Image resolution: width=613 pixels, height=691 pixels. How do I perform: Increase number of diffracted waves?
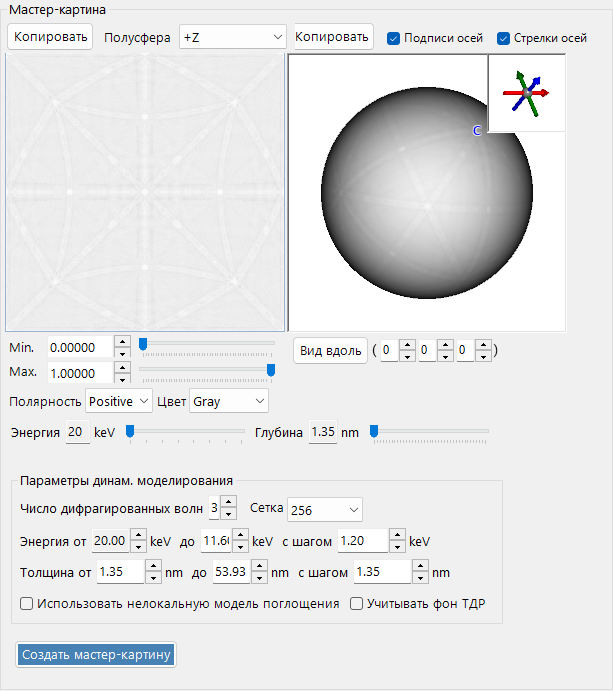pyautogui.click(x=228, y=502)
